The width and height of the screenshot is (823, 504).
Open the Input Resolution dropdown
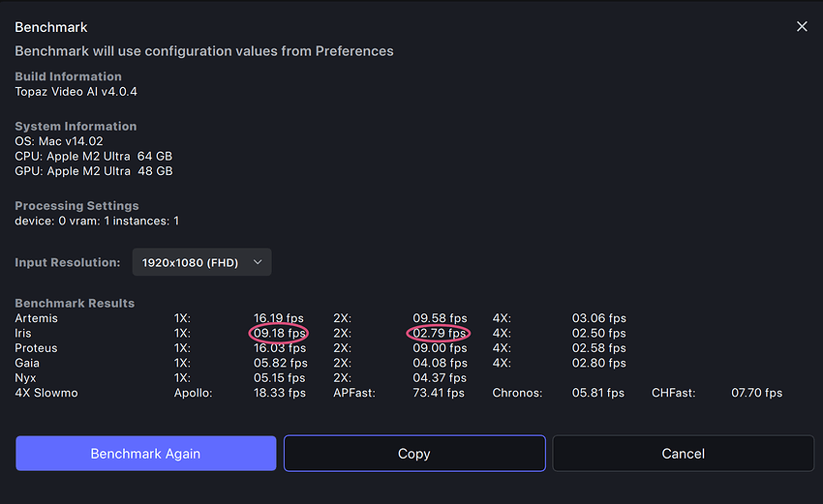[x=201, y=262]
